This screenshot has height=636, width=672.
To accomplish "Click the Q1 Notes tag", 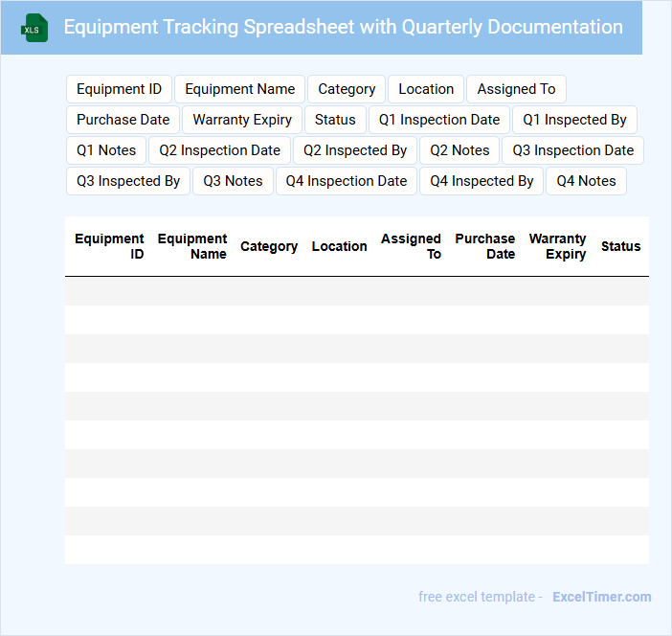I will point(106,150).
